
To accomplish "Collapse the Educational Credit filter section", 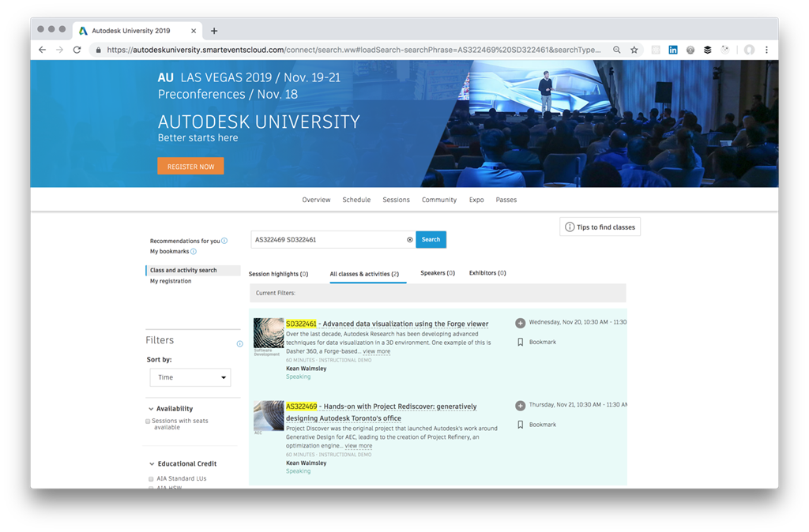I will point(151,464).
